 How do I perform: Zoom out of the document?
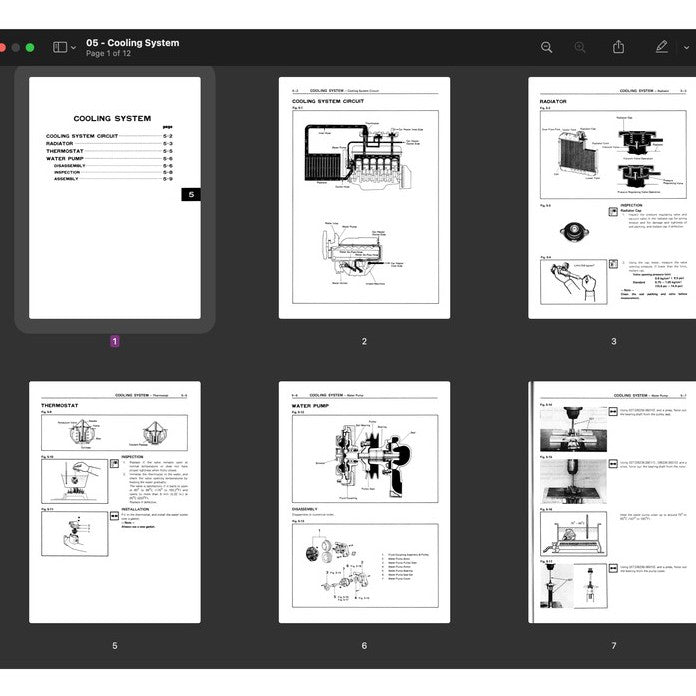click(546, 47)
